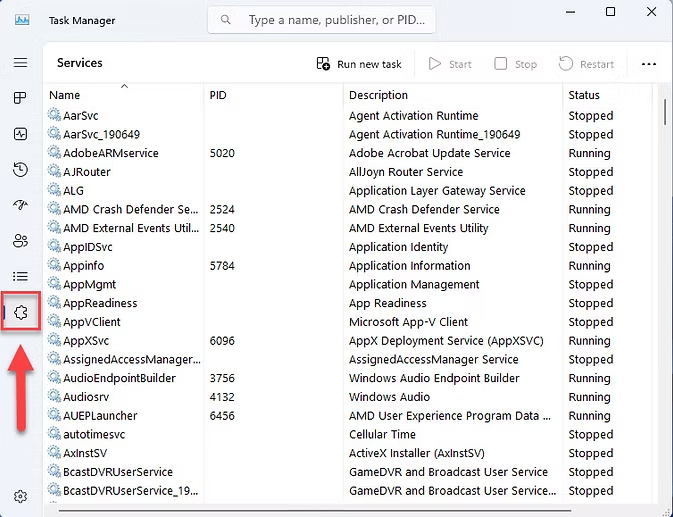Open App history from sidebar
Viewport: 673px width, 517px height.
[x=20, y=170]
